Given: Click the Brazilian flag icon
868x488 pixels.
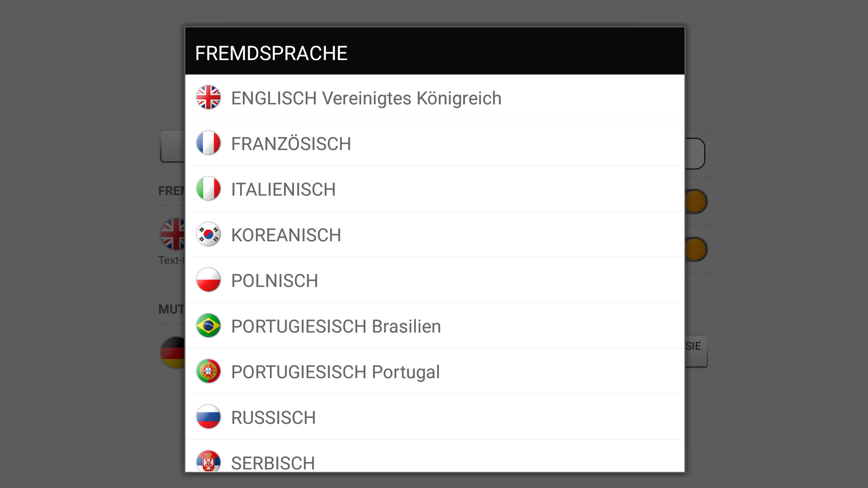Looking at the screenshot, I should point(208,325).
